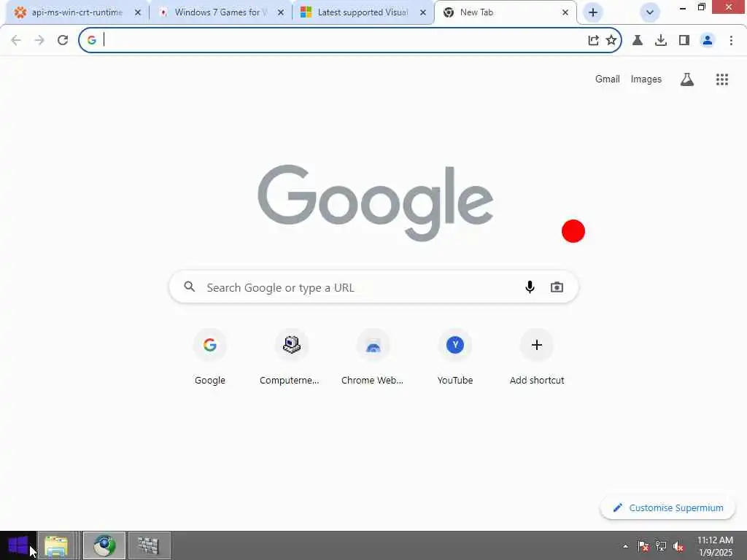
Task: Close the New Tab tab
Action: point(565,12)
